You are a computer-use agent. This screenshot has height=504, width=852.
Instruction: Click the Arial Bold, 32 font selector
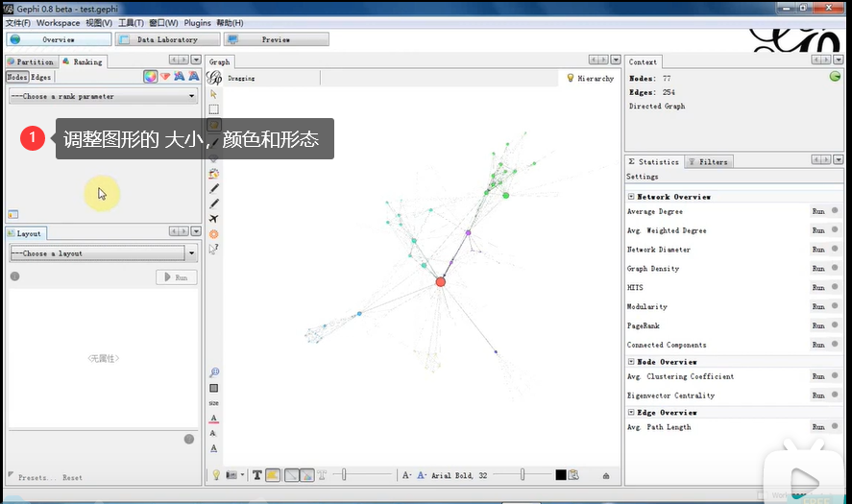(x=459, y=475)
